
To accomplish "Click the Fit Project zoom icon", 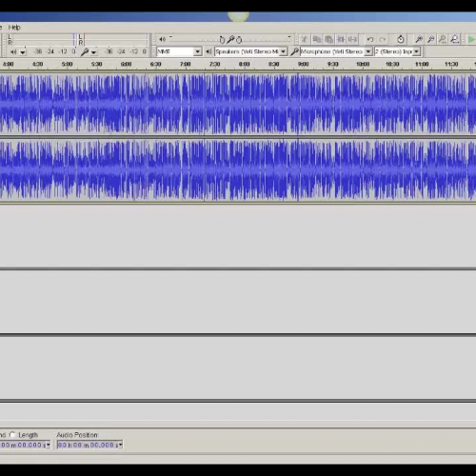I will (455, 39).
